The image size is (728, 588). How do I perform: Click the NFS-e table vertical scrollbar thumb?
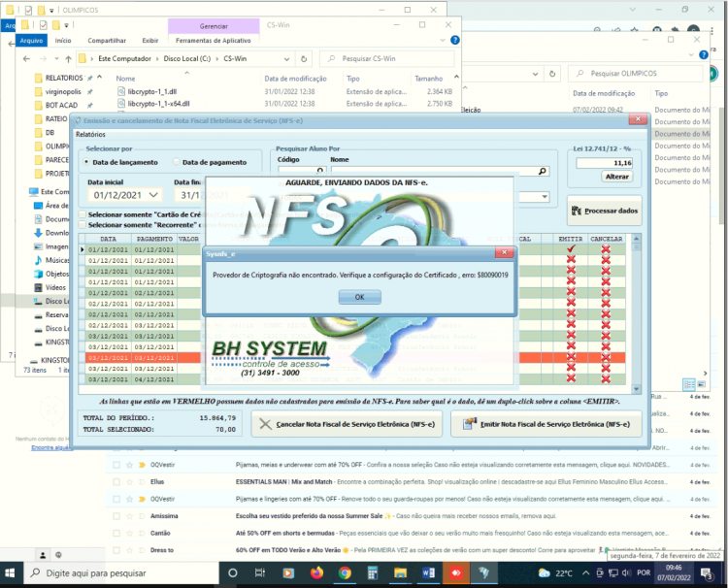(637, 246)
